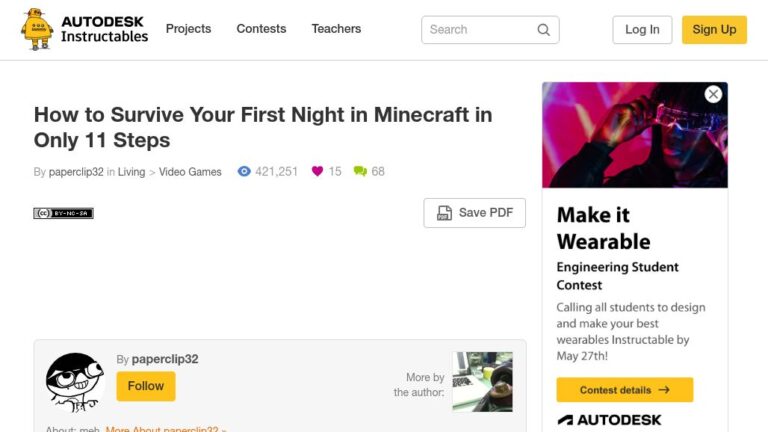
Task: Click the paperclip32 avatar image
Action: click(x=74, y=383)
